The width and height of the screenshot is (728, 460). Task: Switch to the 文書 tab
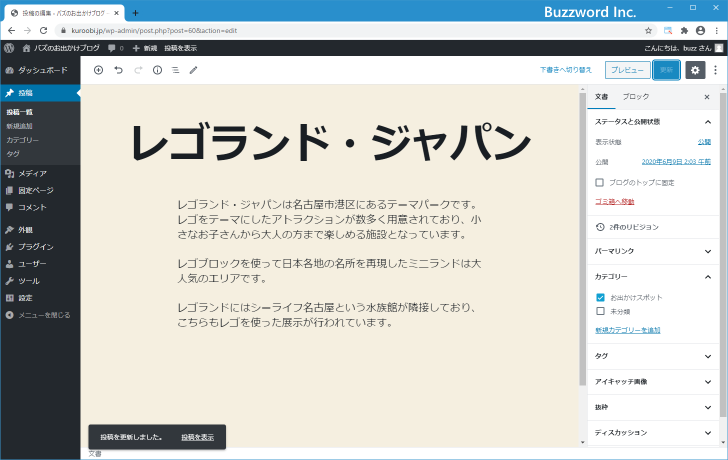pyautogui.click(x=601, y=97)
